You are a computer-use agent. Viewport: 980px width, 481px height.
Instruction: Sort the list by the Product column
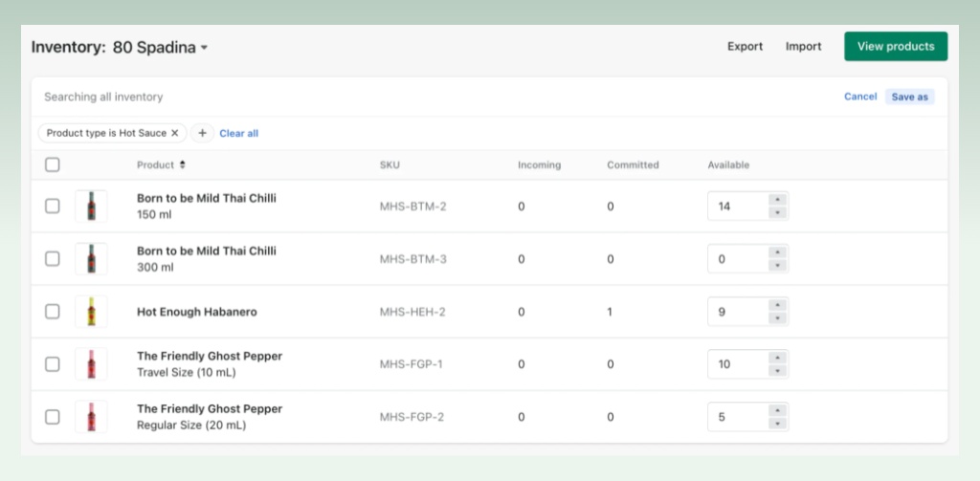pyautogui.click(x=161, y=164)
